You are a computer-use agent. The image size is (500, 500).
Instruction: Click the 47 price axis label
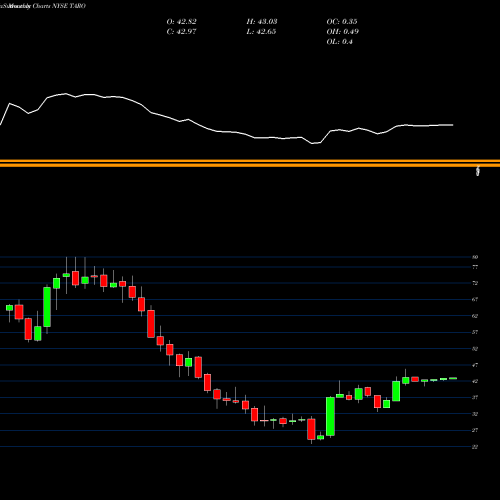[475, 365]
